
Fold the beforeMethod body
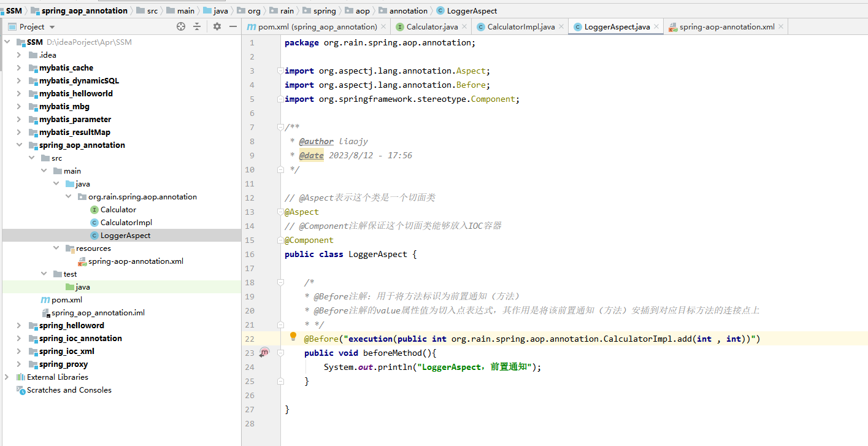point(280,353)
